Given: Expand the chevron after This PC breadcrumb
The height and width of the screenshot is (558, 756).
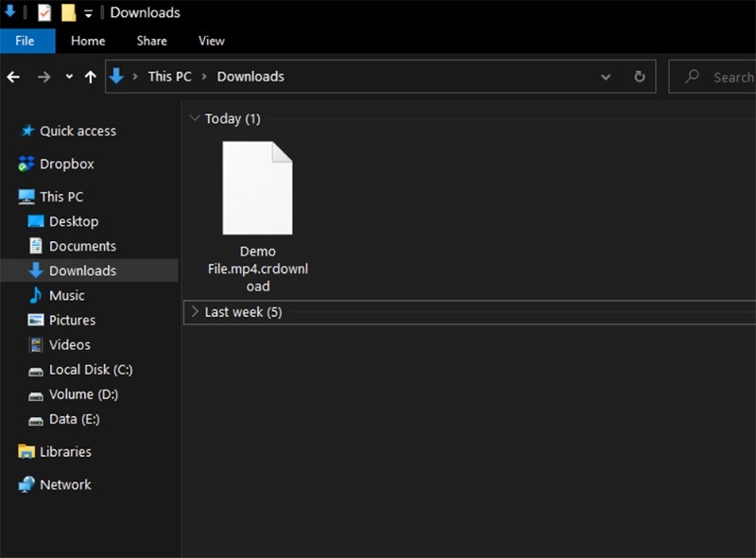Looking at the screenshot, I should point(204,77).
